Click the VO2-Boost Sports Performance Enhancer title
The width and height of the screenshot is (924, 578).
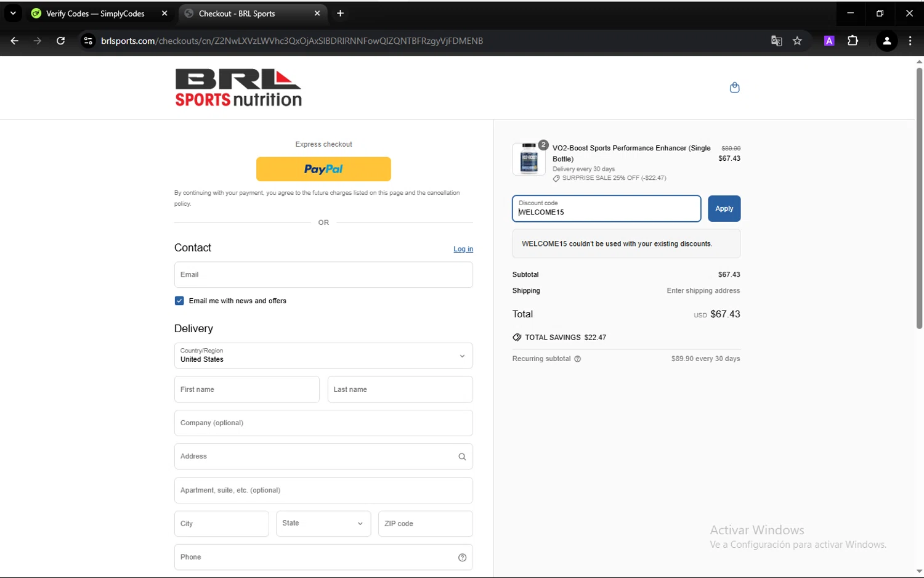631,153
